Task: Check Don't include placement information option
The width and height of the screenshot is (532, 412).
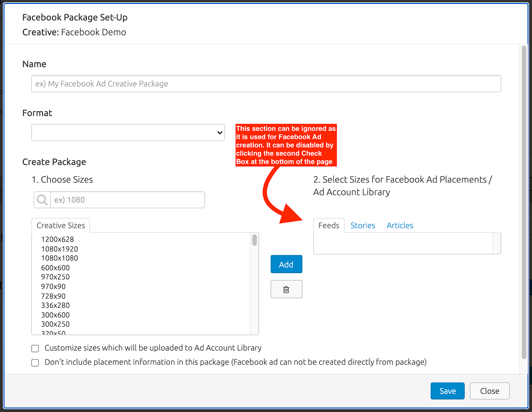Action: [35, 362]
